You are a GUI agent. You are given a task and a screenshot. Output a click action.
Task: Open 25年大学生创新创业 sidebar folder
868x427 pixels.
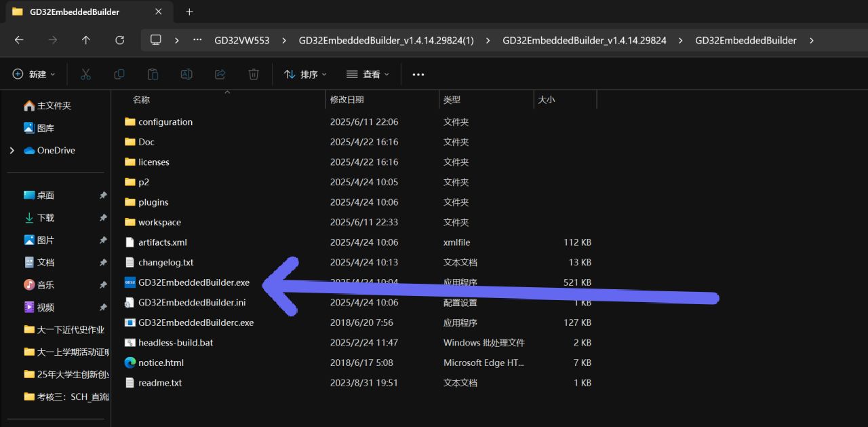coord(66,374)
